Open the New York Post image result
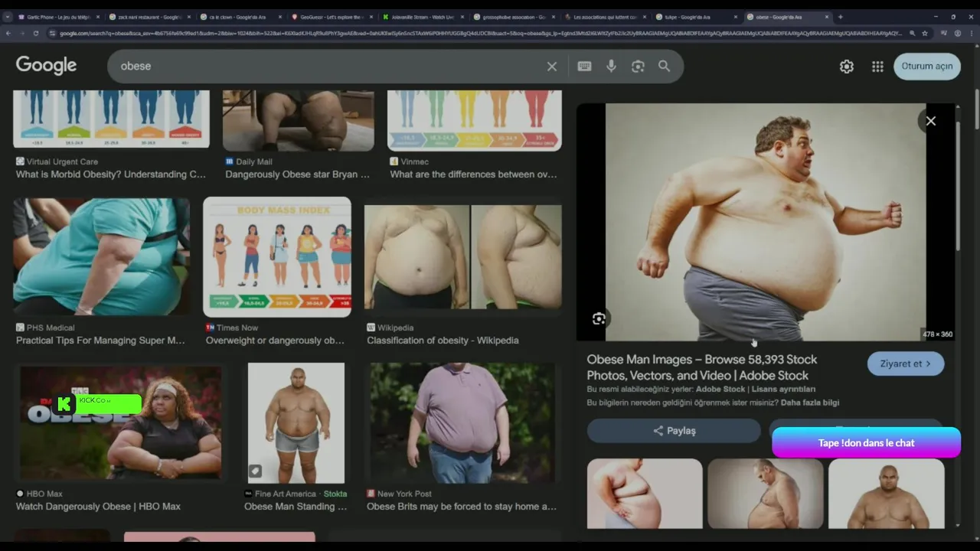The image size is (980, 551). 462,422
